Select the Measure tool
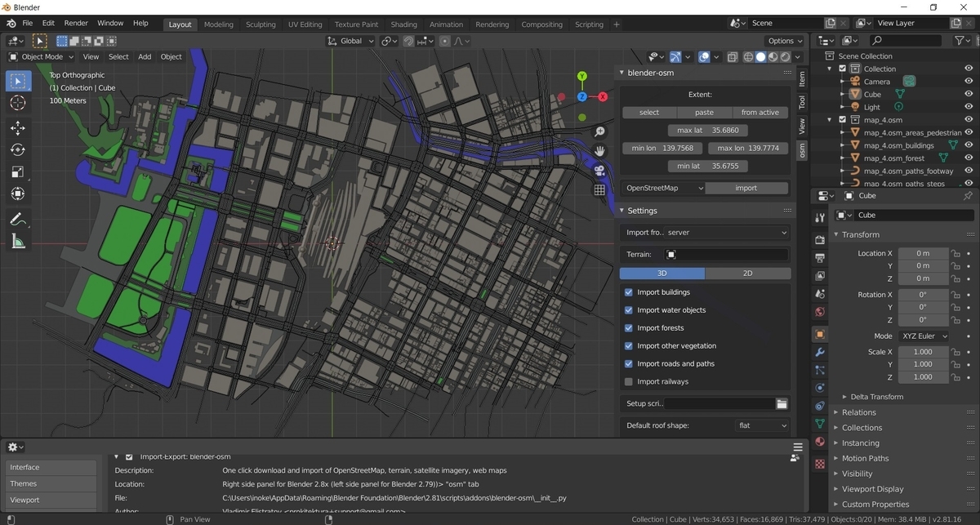Screen dimensions: 980x525 tap(18, 241)
